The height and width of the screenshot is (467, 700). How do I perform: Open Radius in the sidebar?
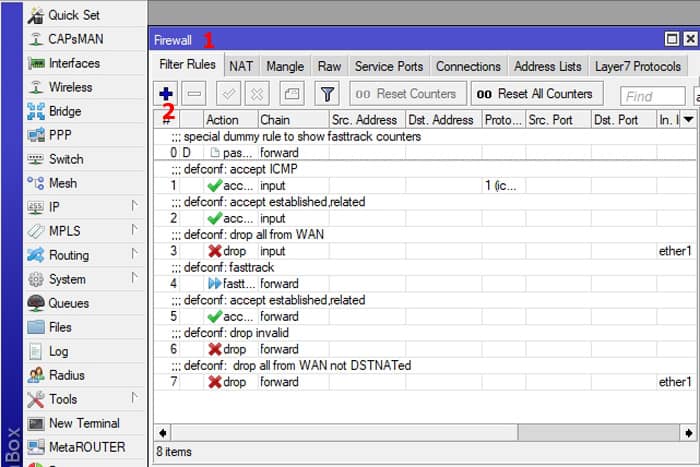pos(84,375)
